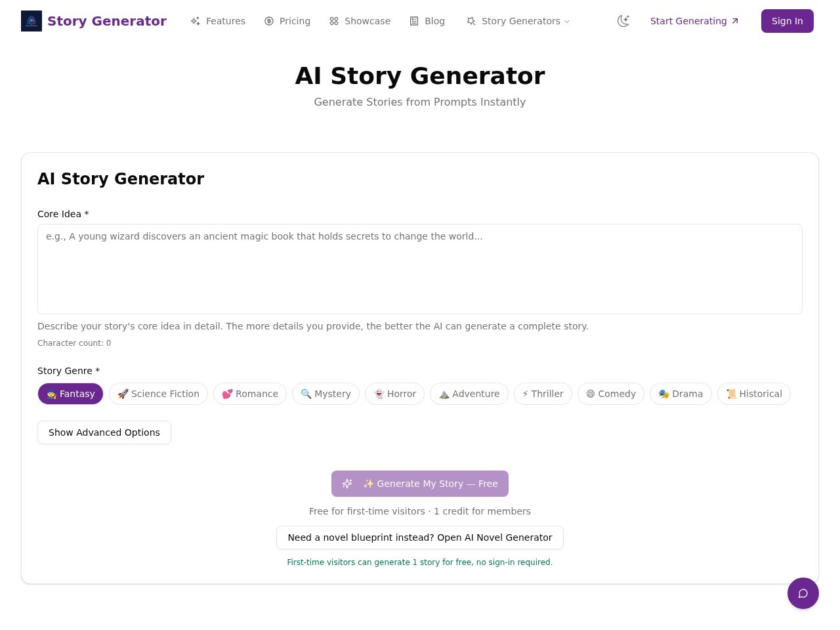840x630 pixels.
Task: Click the Pricing coin icon
Action: pos(269,21)
